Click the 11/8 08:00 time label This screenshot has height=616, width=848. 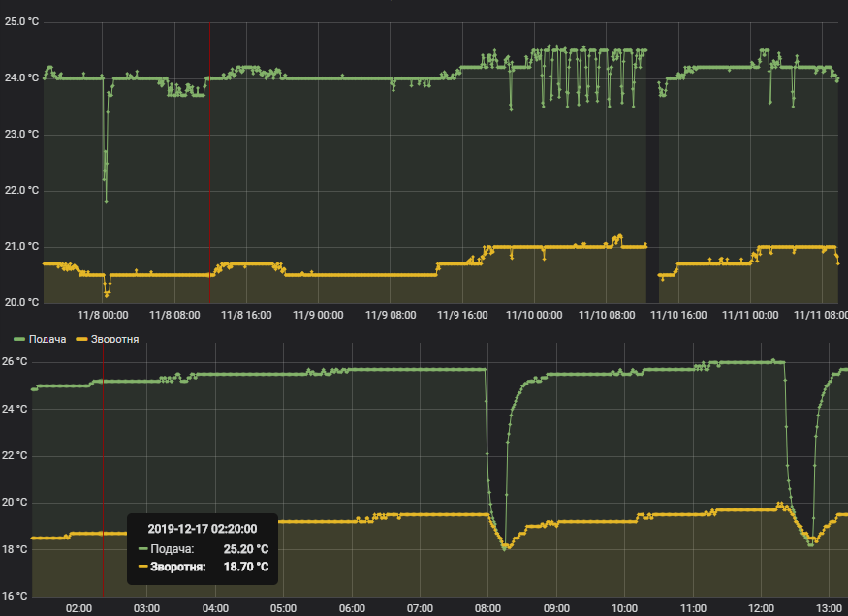click(174, 315)
